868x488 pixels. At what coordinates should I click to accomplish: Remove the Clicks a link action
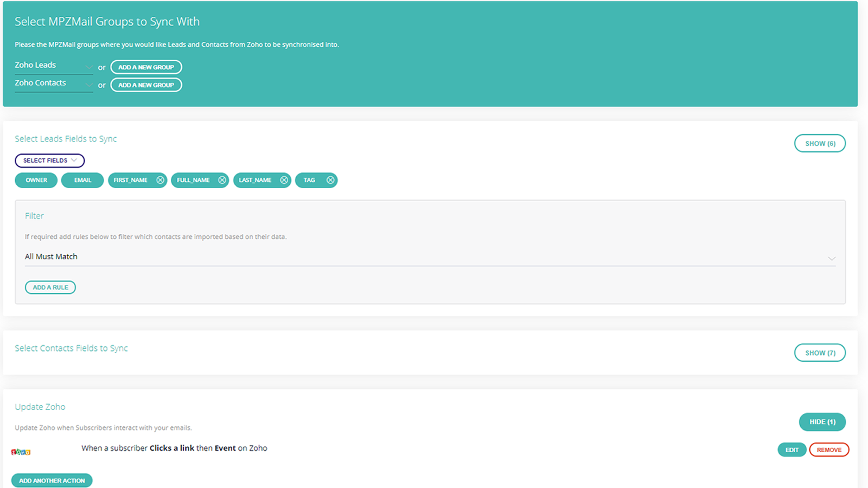tap(829, 450)
